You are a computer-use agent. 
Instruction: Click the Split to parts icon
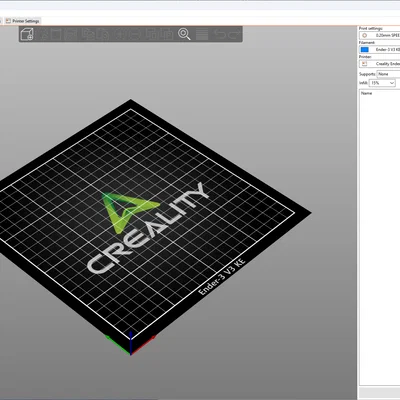pyautogui.click(x=168, y=34)
